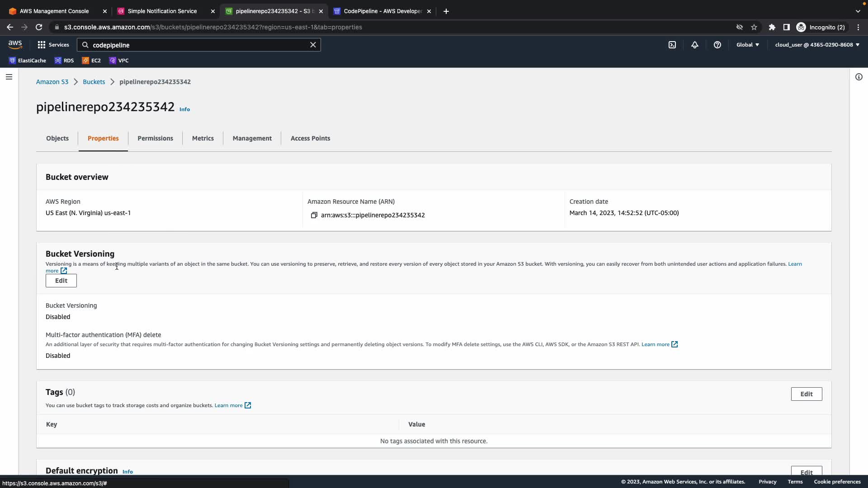Clear the codepipeline search text

click(313, 45)
